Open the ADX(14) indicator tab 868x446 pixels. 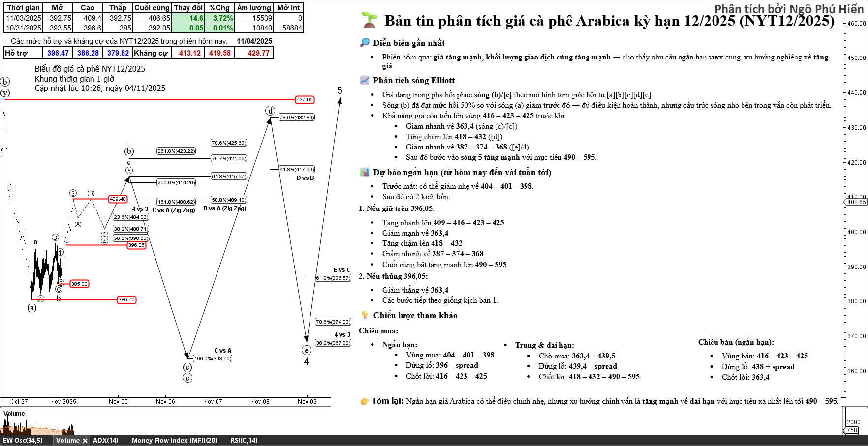[x=105, y=441]
